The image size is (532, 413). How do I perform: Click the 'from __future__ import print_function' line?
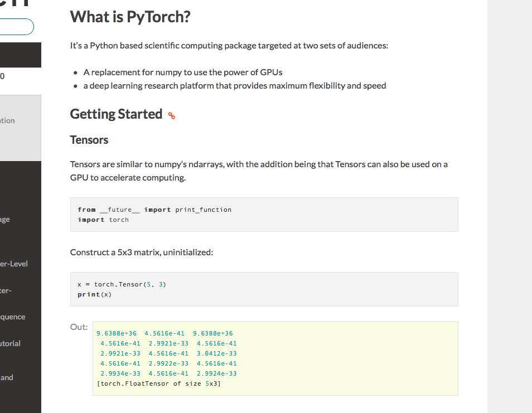coord(154,210)
